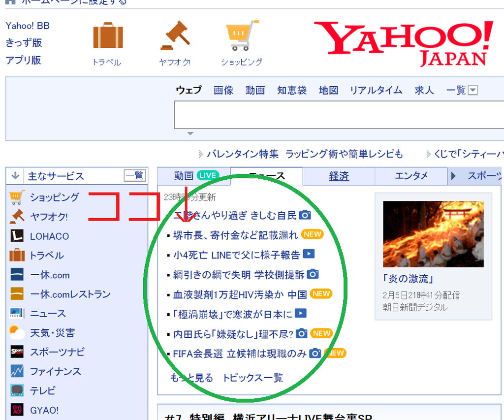Open スポーツナビ text link in sidebar
Image resolution: width=504 pixels, height=420 pixels.
point(57,352)
